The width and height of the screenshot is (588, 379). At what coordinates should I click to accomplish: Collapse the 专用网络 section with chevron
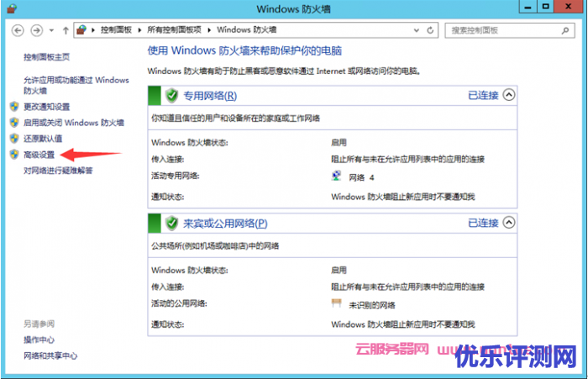coord(509,95)
